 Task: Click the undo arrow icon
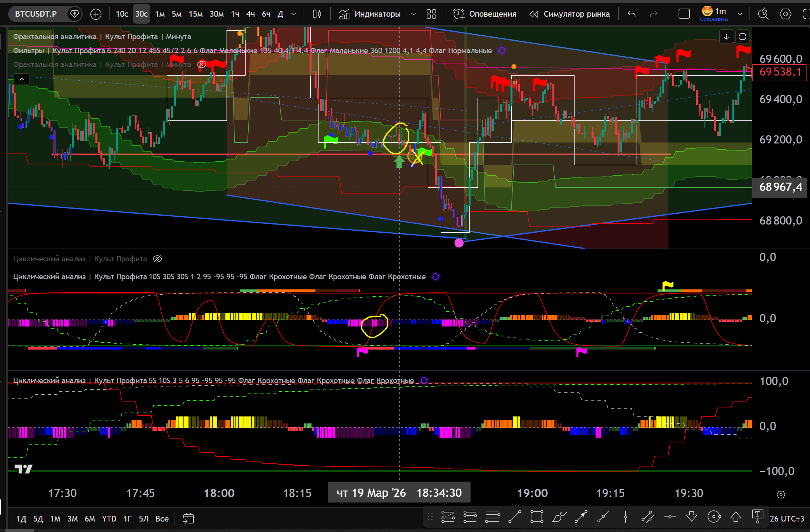(632, 14)
